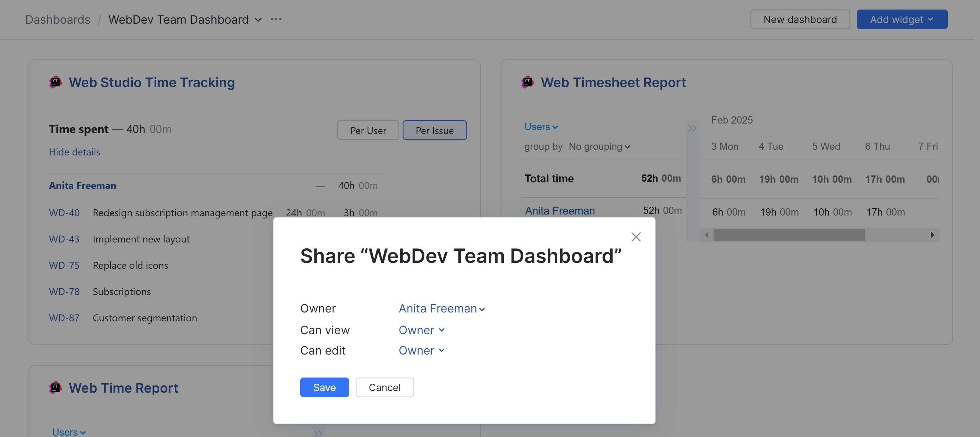This screenshot has height=437, width=980.
Task: Expand the timesheet panel with double-chevron icon
Action: (x=692, y=128)
